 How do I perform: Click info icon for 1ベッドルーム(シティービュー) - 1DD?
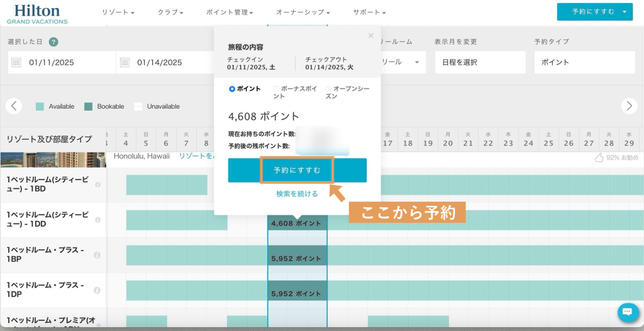tap(97, 220)
